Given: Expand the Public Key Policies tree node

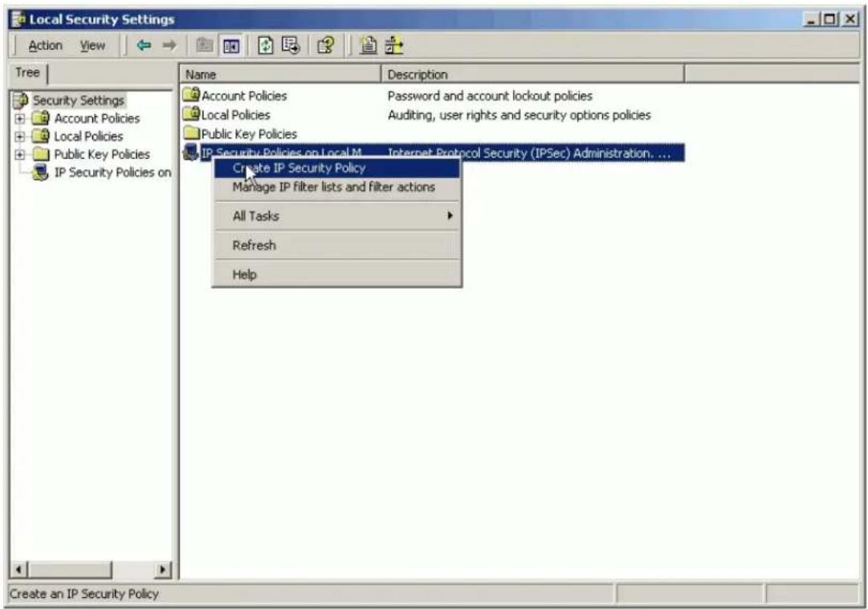Looking at the screenshot, I should coord(20,154).
